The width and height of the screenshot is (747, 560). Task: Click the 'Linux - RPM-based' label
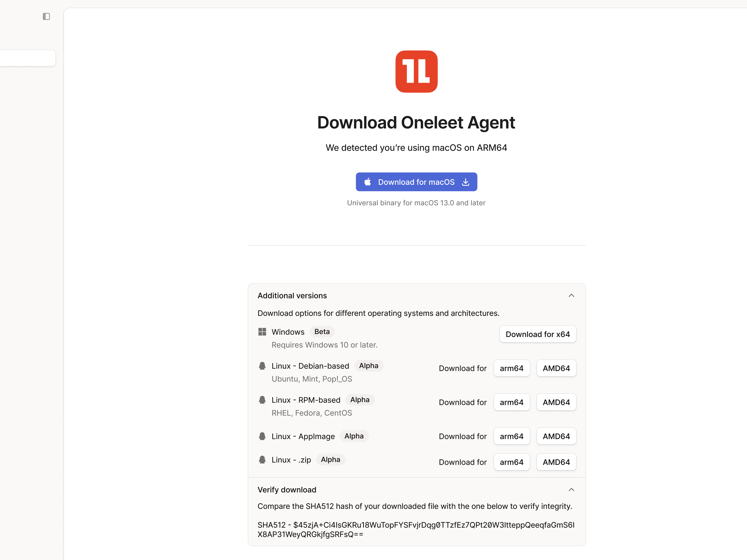(x=306, y=400)
